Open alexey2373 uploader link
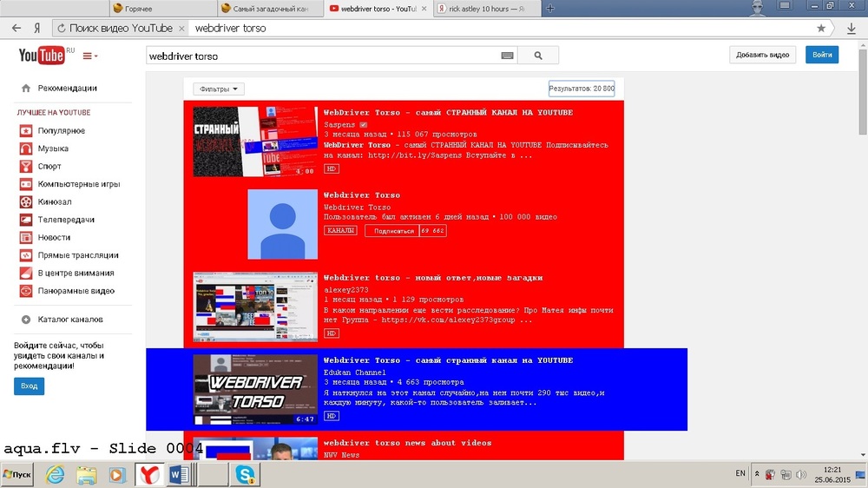Image resolution: width=868 pixels, height=488 pixels. [346, 290]
